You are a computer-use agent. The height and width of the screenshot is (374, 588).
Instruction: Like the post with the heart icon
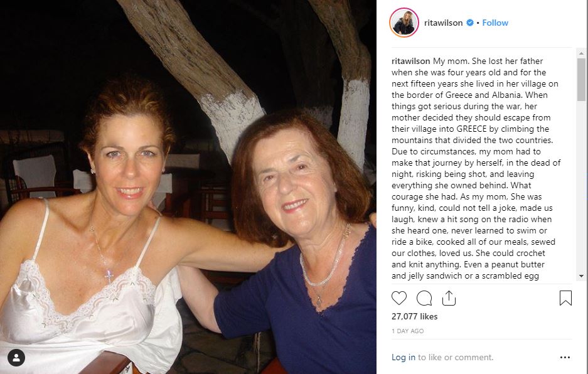(x=399, y=297)
